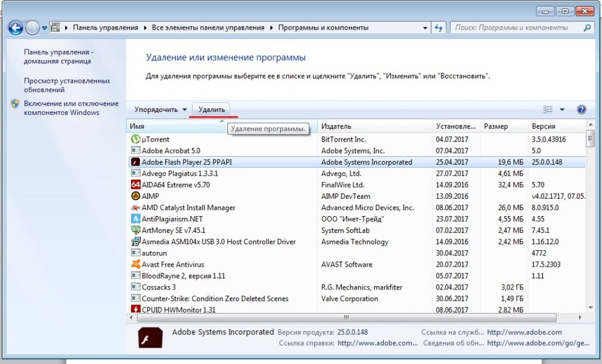Open recent pages dropdown arrow beside navigation buttons
602x364 pixels.
pos(45,28)
